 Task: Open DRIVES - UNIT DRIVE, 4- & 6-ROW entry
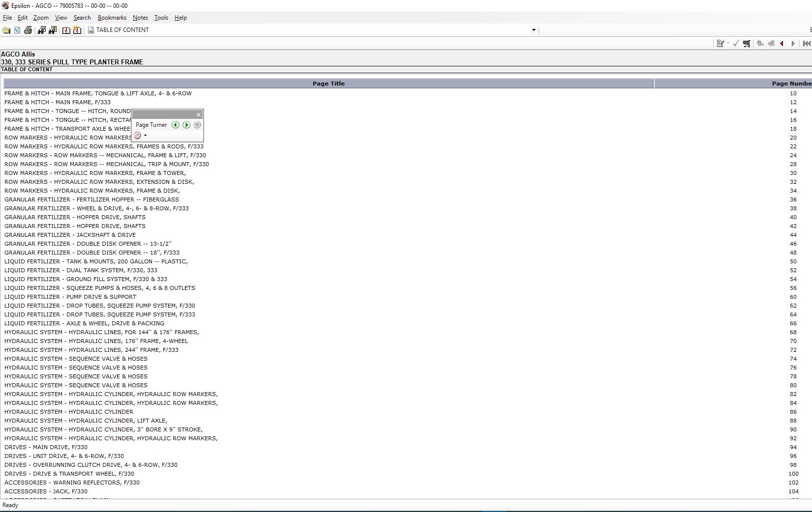coord(64,456)
